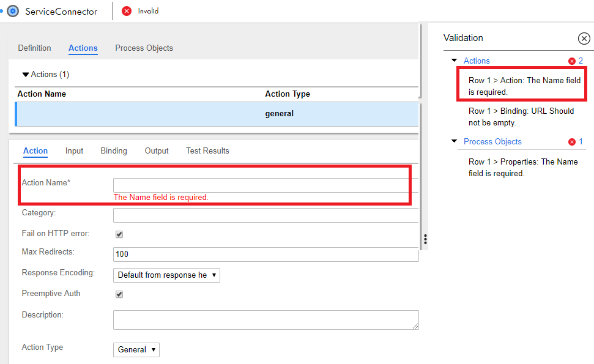Click the Max Redirects field
This screenshot has height=364, width=594.
[x=266, y=254]
